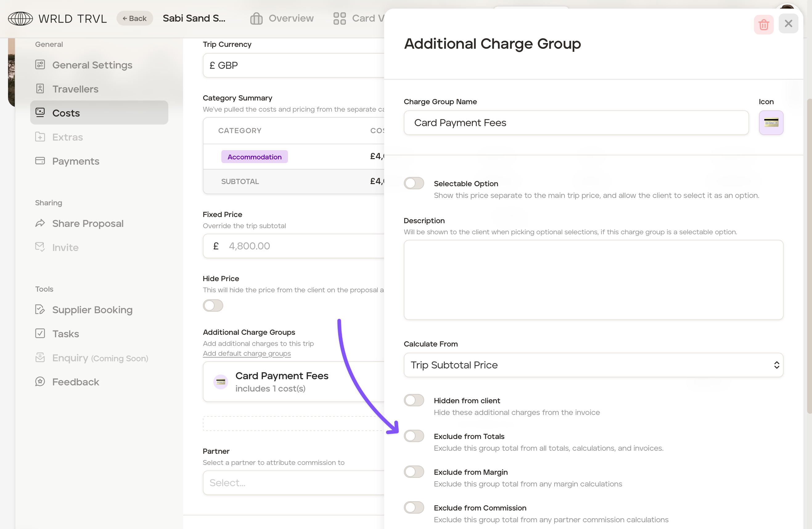This screenshot has height=529, width=812.
Task: Click the WRLD TRVL globe logo
Action: (x=20, y=18)
